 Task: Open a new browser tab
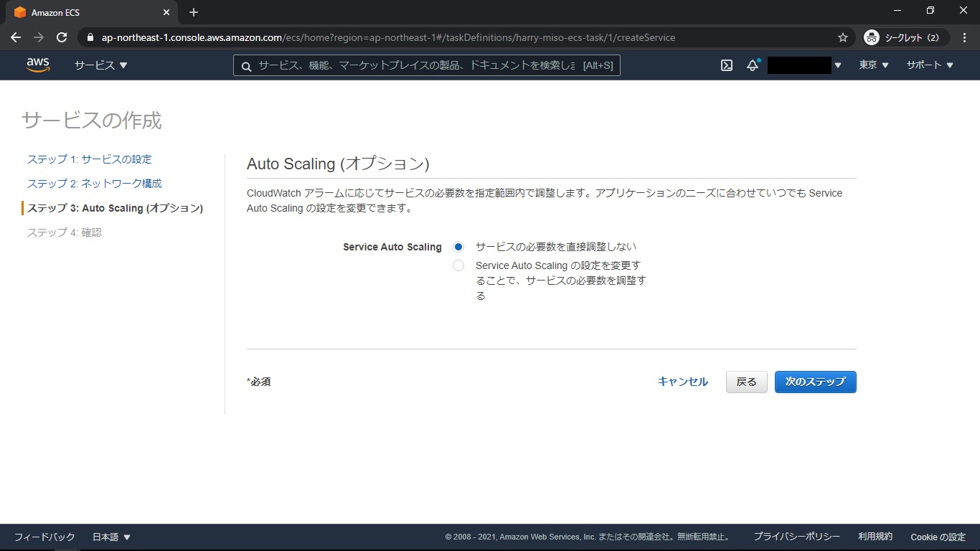point(194,12)
